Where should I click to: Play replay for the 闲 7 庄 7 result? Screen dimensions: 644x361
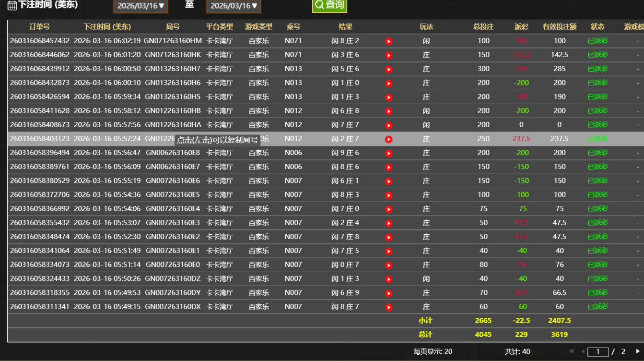[x=388, y=125]
